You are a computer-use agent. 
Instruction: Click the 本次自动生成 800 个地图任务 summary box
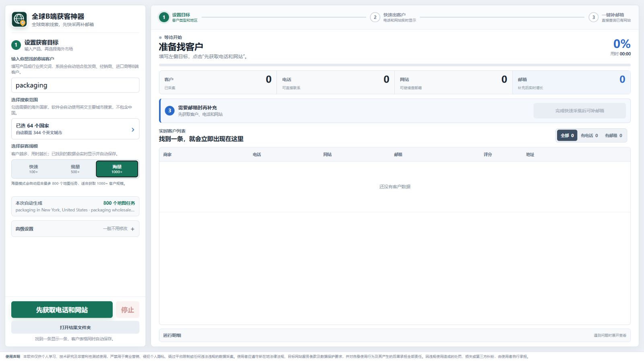[x=75, y=206]
